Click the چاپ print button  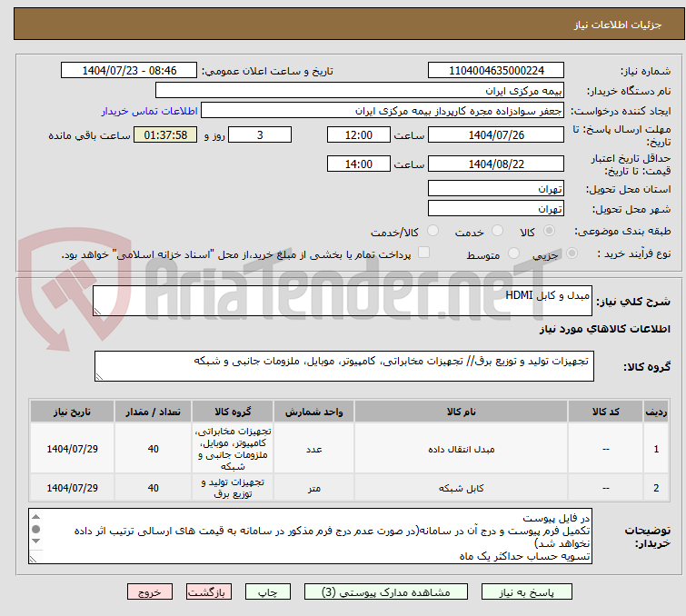[267, 592]
